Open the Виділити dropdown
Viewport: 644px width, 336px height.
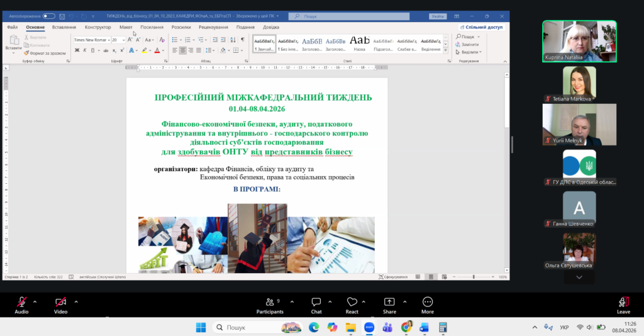[469, 52]
